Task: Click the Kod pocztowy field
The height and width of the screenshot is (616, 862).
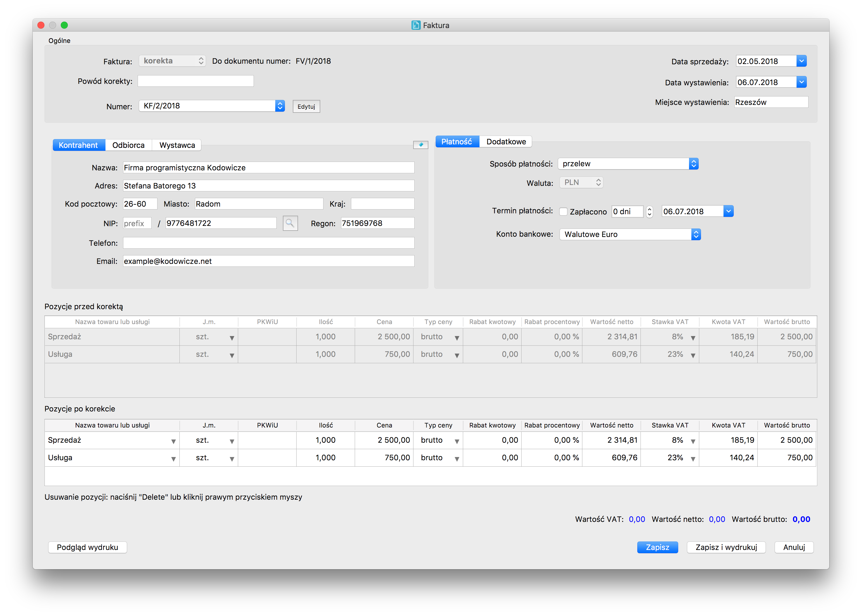Action: [140, 204]
